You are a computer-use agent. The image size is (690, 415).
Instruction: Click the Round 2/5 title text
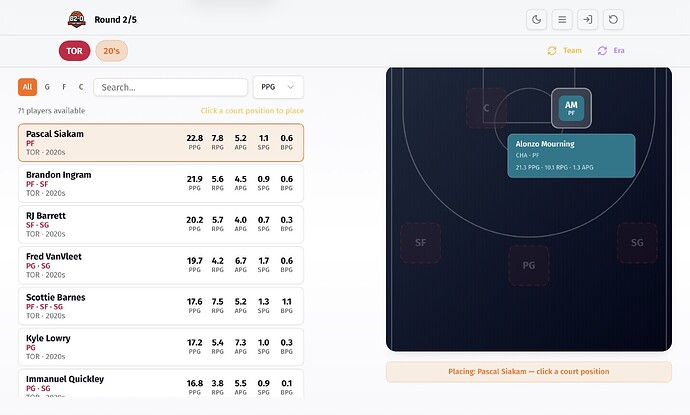[x=115, y=20]
